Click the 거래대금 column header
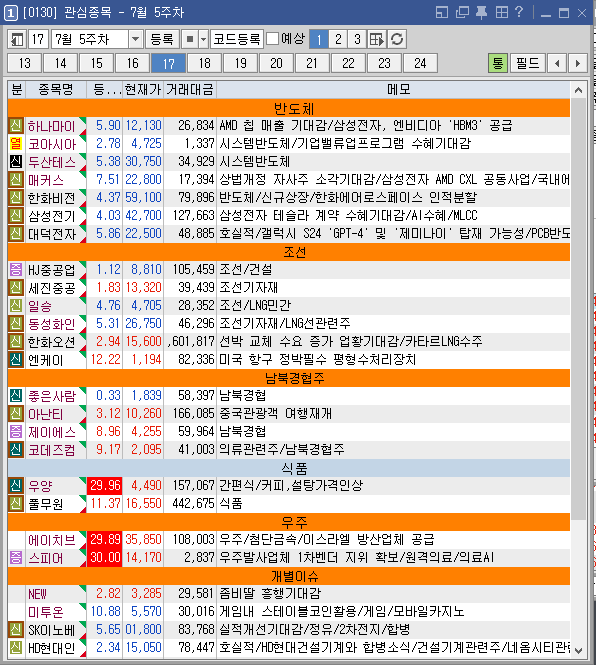Screen dimensions: 596x665 click(x=190, y=89)
